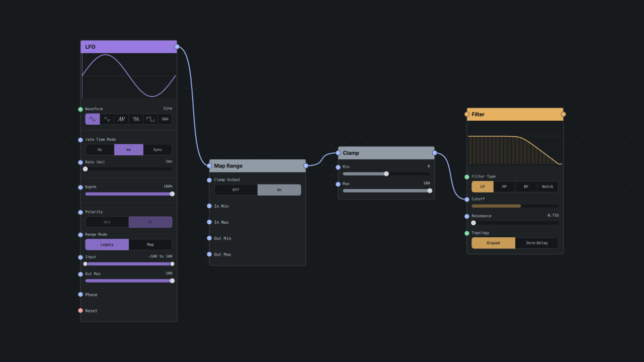Screen dimensions: 644x362
Task: Click the Clamp Min slider handle
Action: [x=386, y=174]
